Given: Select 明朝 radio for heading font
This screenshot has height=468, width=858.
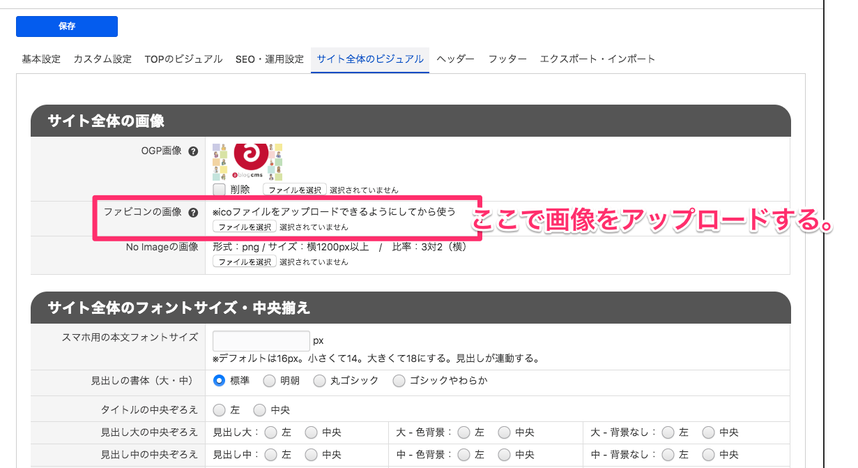Looking at the screenshot, I should (x=270, y=380).
